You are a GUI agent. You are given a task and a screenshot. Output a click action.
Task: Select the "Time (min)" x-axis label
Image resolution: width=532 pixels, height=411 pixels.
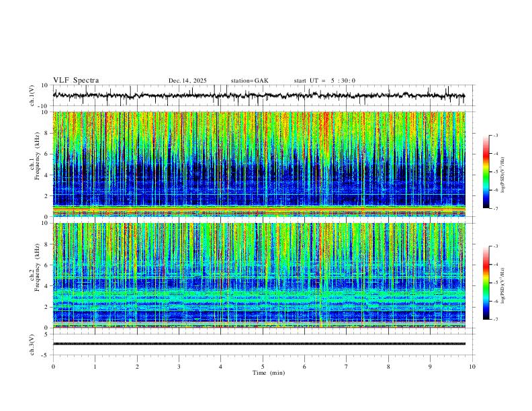tap(269, 373)
